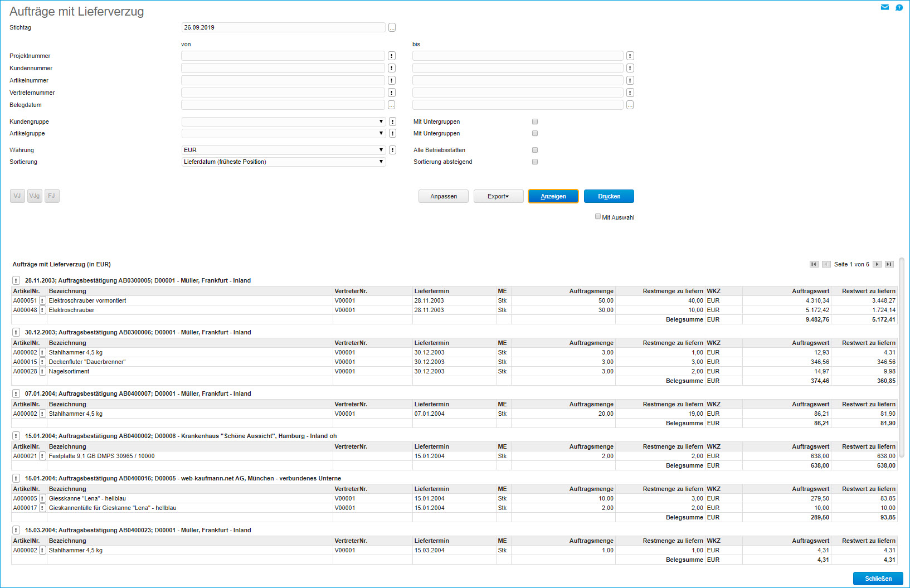Screen dimensions: 910x588
Task: Open info icon for article A000051
Action: tap(42, 300)
